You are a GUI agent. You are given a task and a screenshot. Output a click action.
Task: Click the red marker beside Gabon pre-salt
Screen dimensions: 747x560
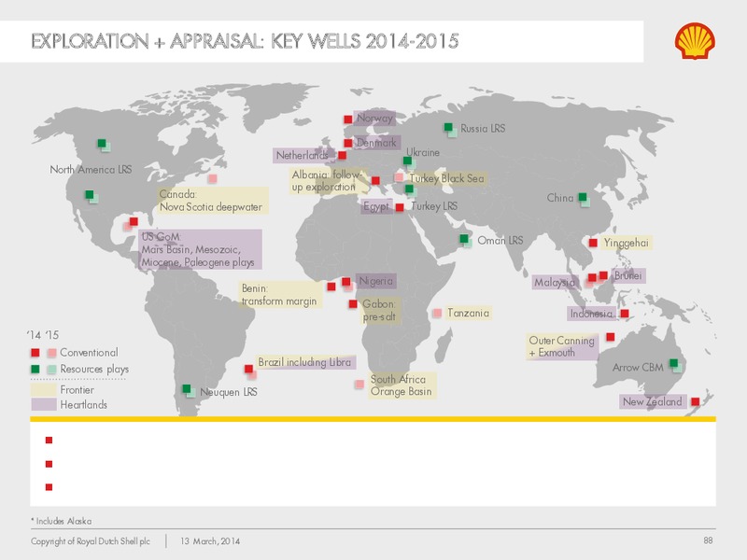(353, 304)
